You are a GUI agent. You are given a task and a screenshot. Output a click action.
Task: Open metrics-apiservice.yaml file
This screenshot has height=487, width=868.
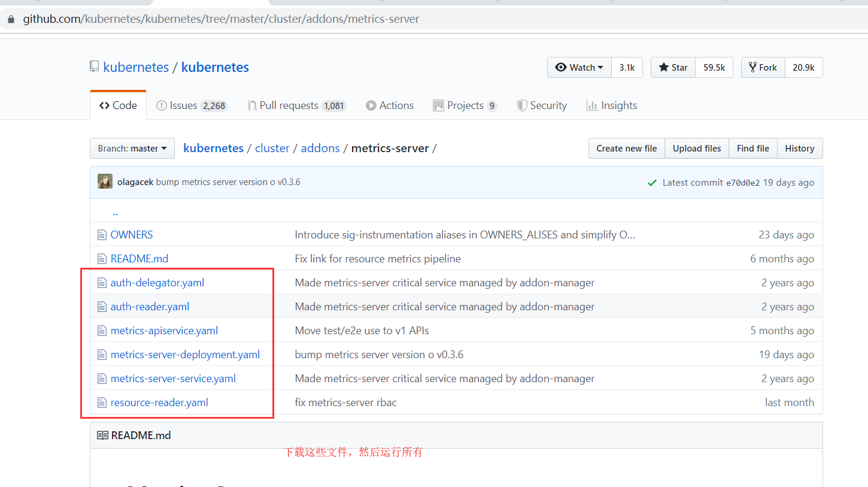[164, 331]
